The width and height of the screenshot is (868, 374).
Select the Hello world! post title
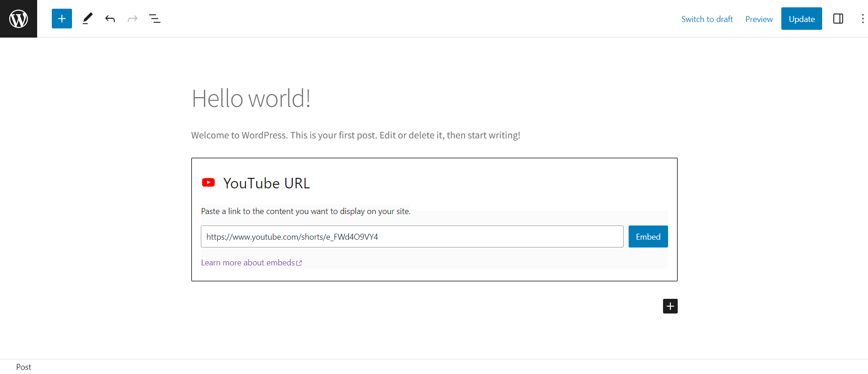251,99
